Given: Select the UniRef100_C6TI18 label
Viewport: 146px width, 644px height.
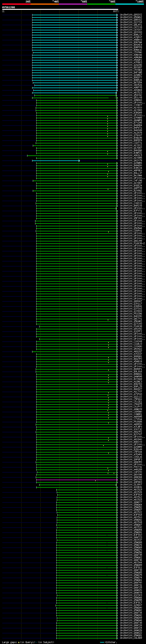Looking at the screenshot, I should (131, 27).
